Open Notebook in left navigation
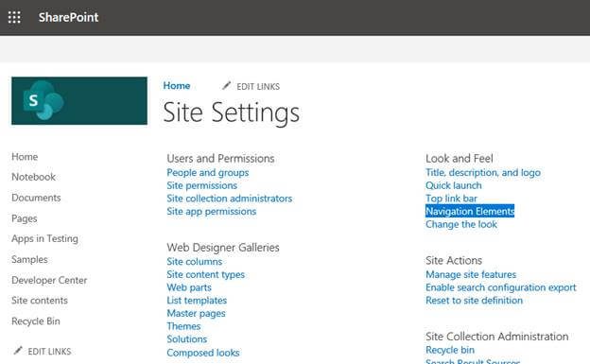 33,177
